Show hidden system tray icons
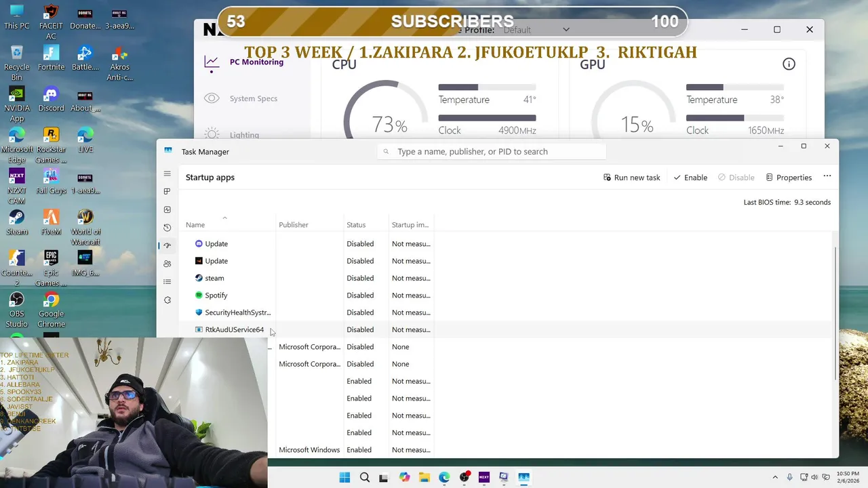This screenshot has width=868, height=488. (775, 477)
